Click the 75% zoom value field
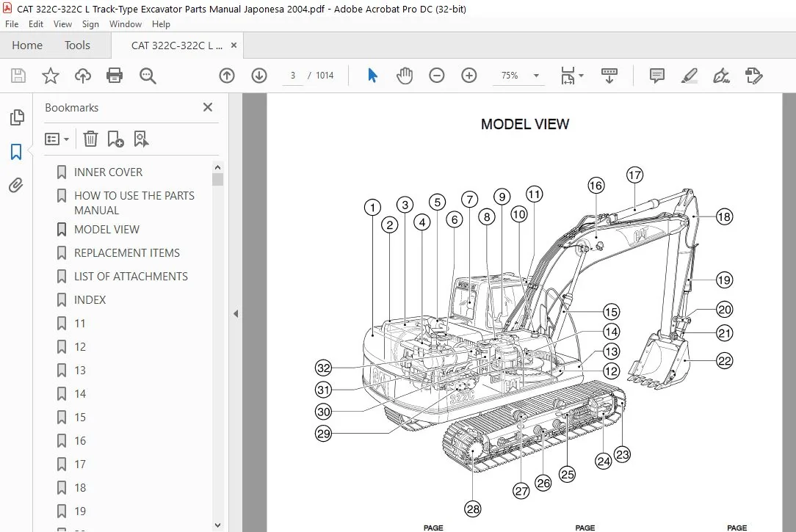 [510, 76]
